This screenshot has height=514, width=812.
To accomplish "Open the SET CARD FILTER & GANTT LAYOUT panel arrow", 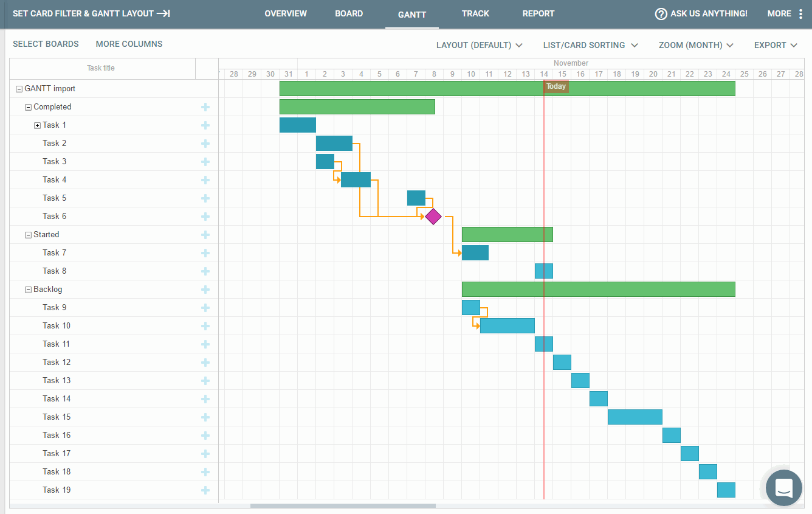I will 165,13.
